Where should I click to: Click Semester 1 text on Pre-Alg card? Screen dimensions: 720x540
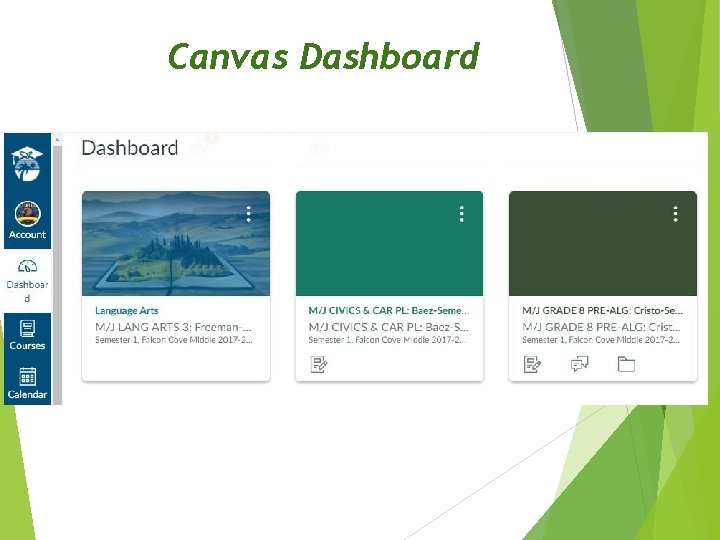[x=601, y=340]
